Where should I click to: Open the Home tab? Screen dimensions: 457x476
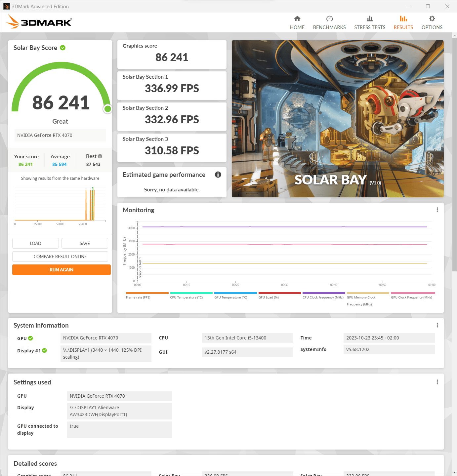pos(297,22)
